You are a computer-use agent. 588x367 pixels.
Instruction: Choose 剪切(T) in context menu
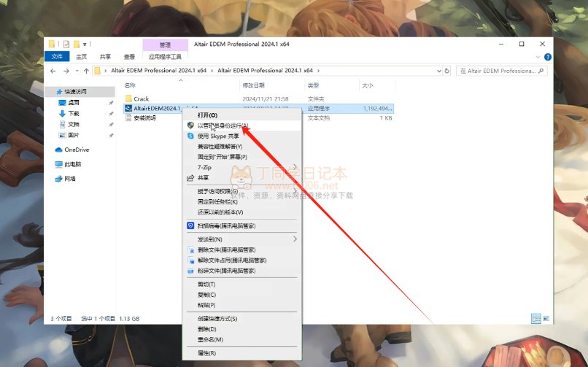tap(242, 284)
